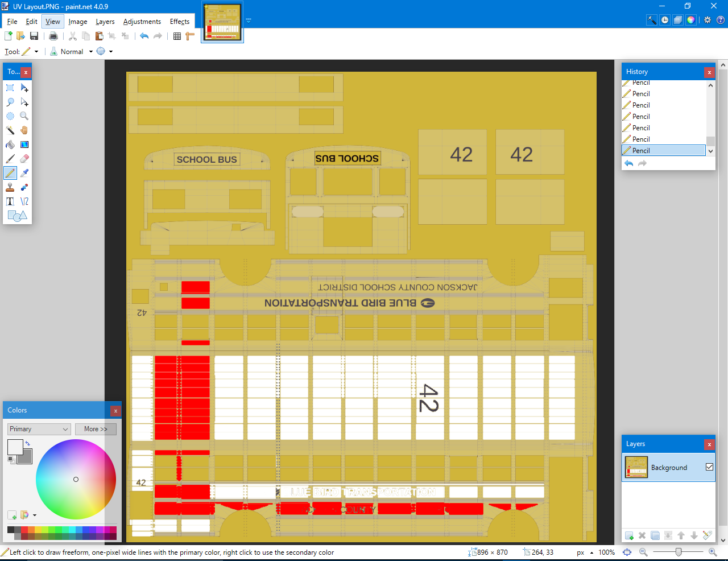
Task: Select the Paintbrush tool
Action: [x=10, y=159]
